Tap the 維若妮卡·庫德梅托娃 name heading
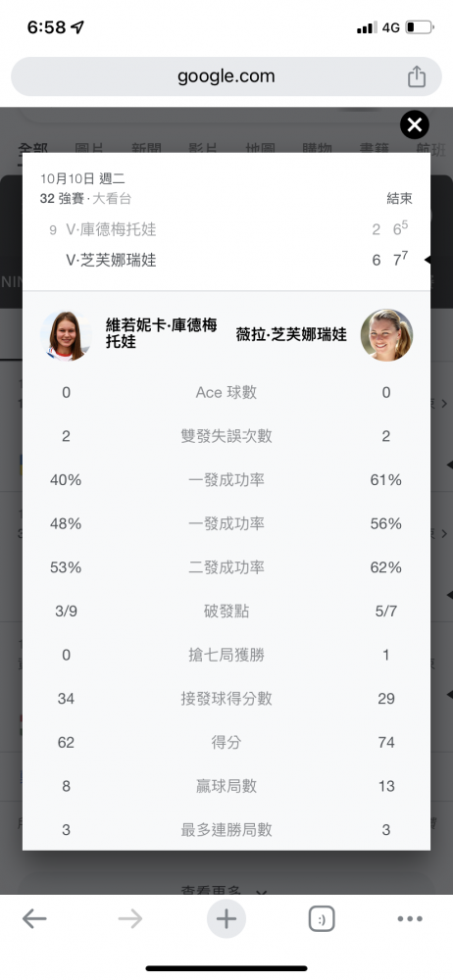The height and width of the screenshot is (980, 453). [162, 333]
